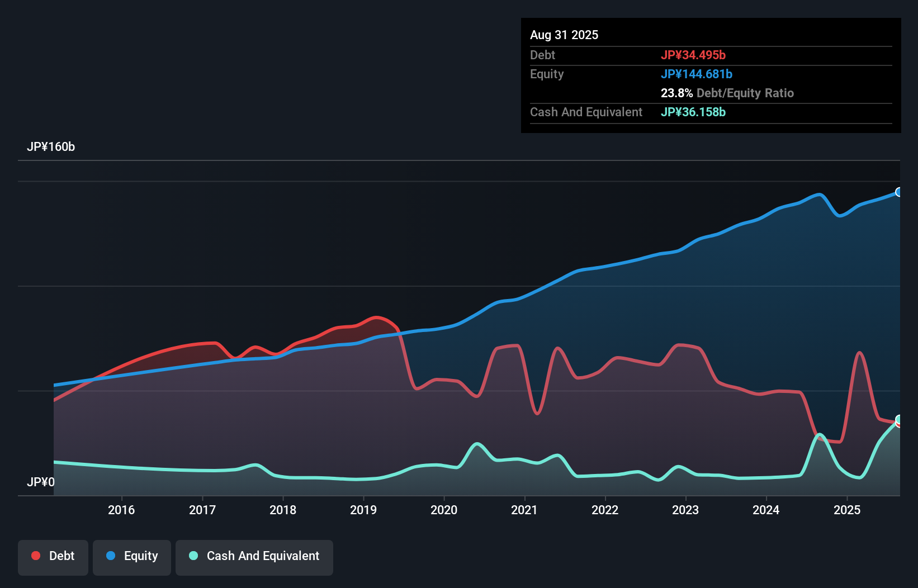Click the red Debt legend dot

[x=35, y=556]
